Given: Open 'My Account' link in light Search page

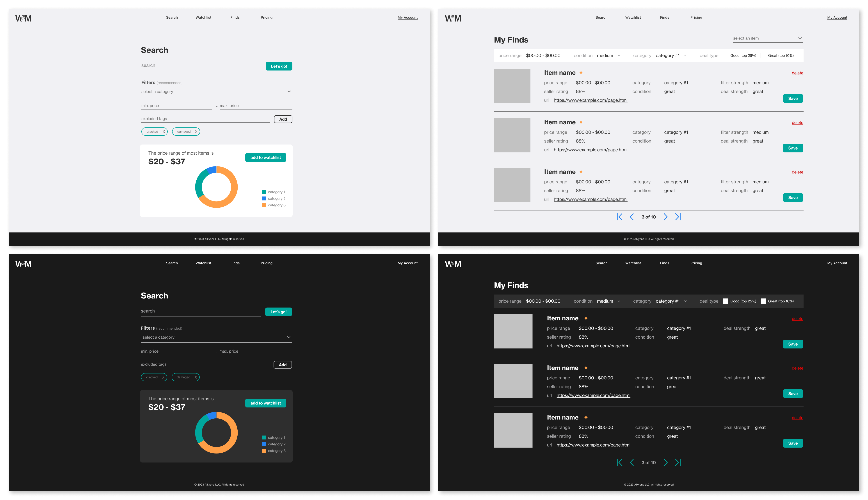Looking at the screenshot, I should pyautogui.click(x=407, y=18).
